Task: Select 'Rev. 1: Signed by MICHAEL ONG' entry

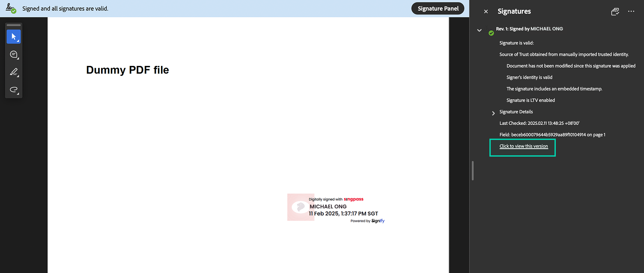Action: [529, 29]
